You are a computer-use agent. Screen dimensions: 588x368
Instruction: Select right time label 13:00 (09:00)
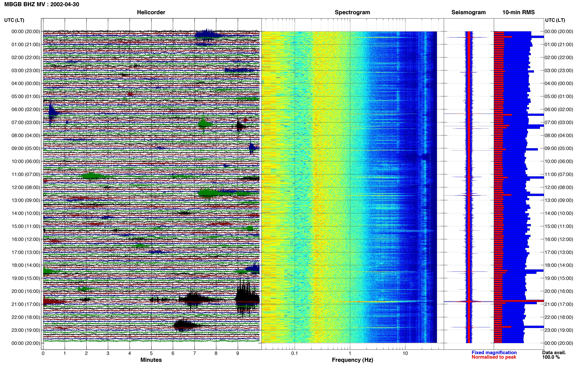559,200
